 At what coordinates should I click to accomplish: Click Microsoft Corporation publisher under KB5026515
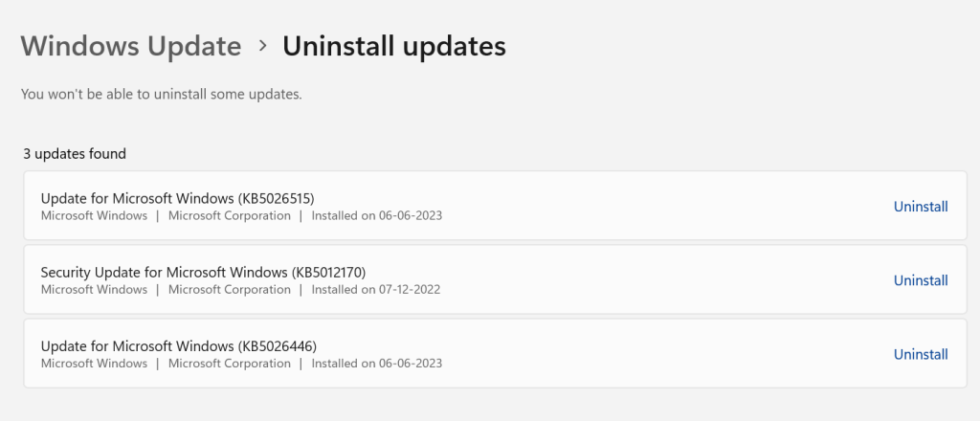(x=230, y=216)
